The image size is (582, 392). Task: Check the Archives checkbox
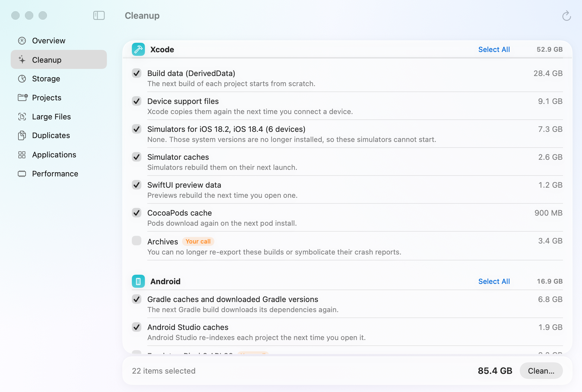point(137,241)
